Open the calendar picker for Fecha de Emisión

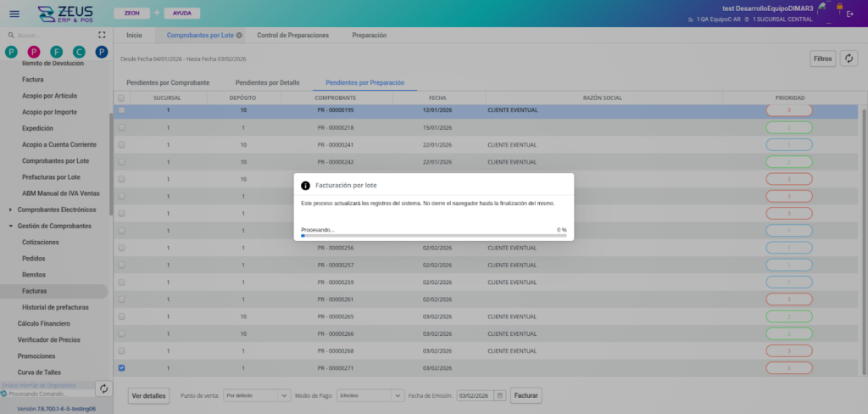pyautogui.click(x=500, y=395)
